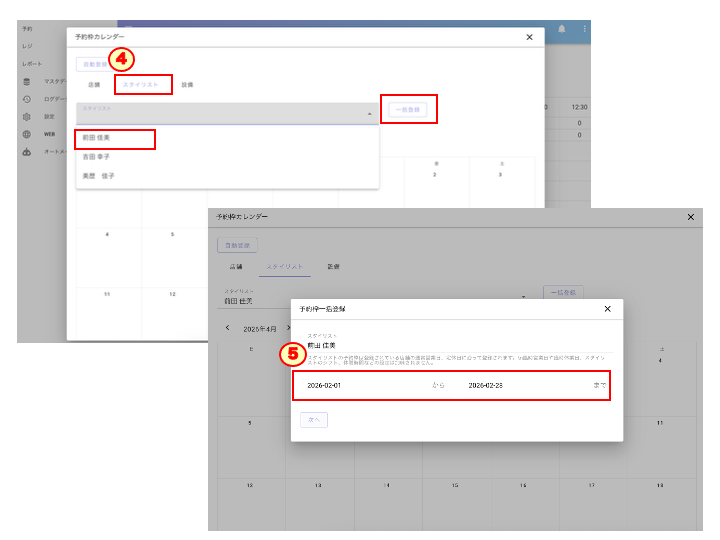Open the three-dot menu in top header
The height and width of the screenshot is (540, 720).
click(x=584, y=29)
